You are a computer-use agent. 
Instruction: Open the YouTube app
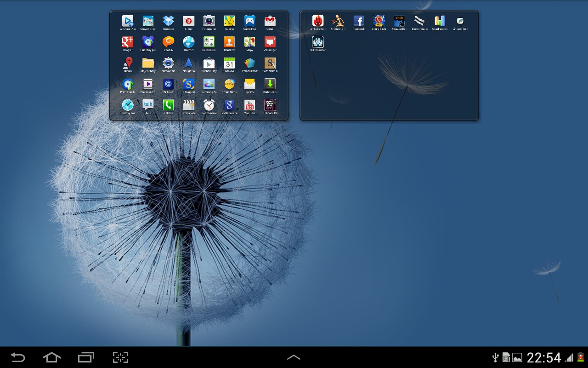pyautogui.click(x=249, y=106)
